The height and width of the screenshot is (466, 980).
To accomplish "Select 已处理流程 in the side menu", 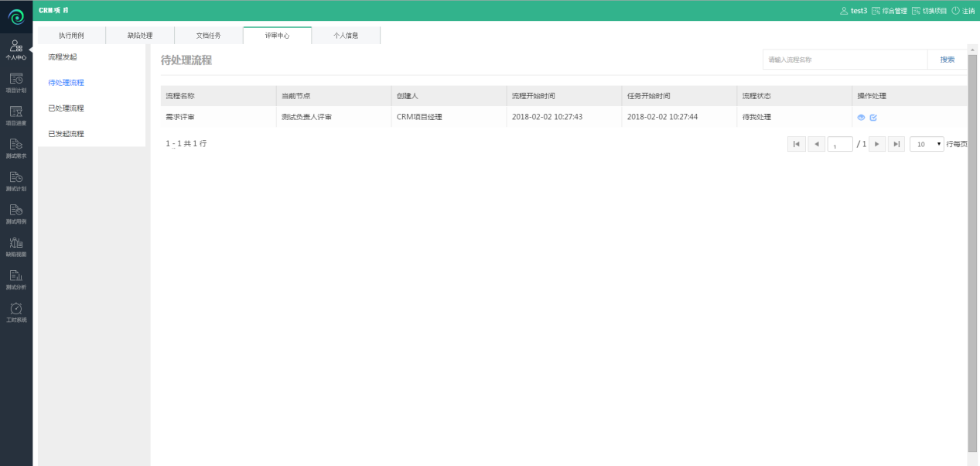I will (x=66, y=108).
